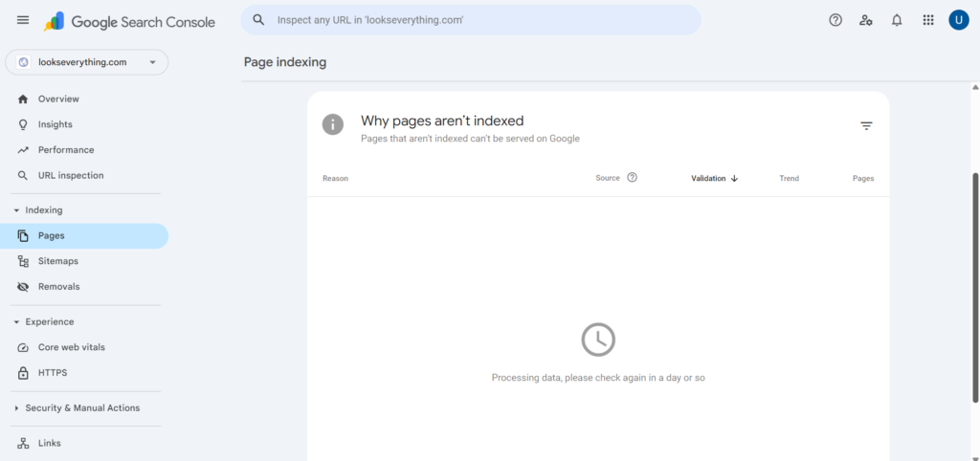980x461 pixels.
Task: Open the Performance report
Action: [65, 150]
